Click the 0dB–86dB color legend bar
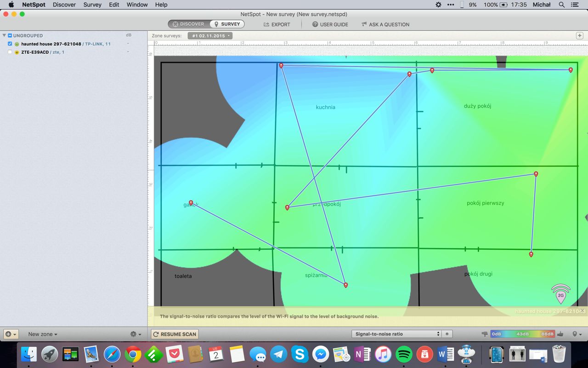Screen dimensions: 588x368 [522, 334]
